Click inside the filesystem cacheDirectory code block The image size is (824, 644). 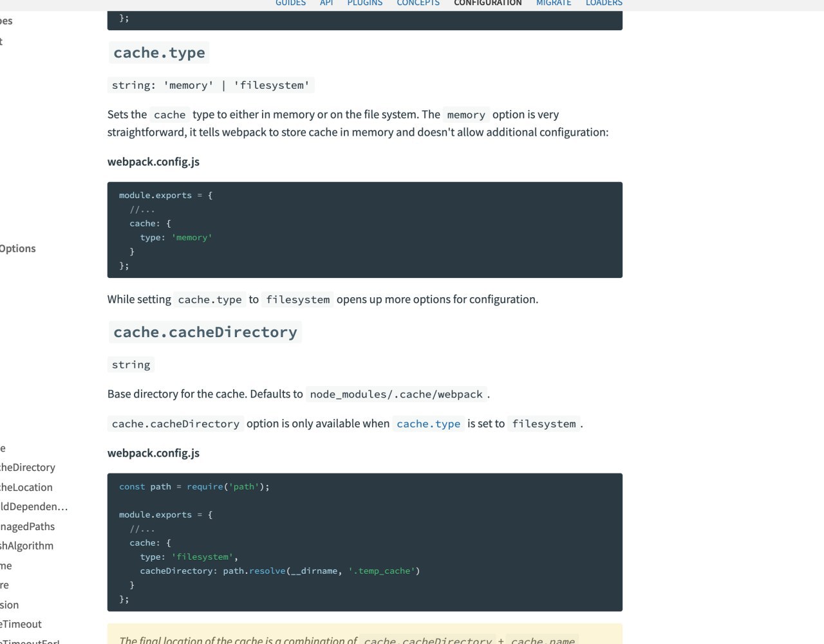pyautogui.click(x=365, y=542)
